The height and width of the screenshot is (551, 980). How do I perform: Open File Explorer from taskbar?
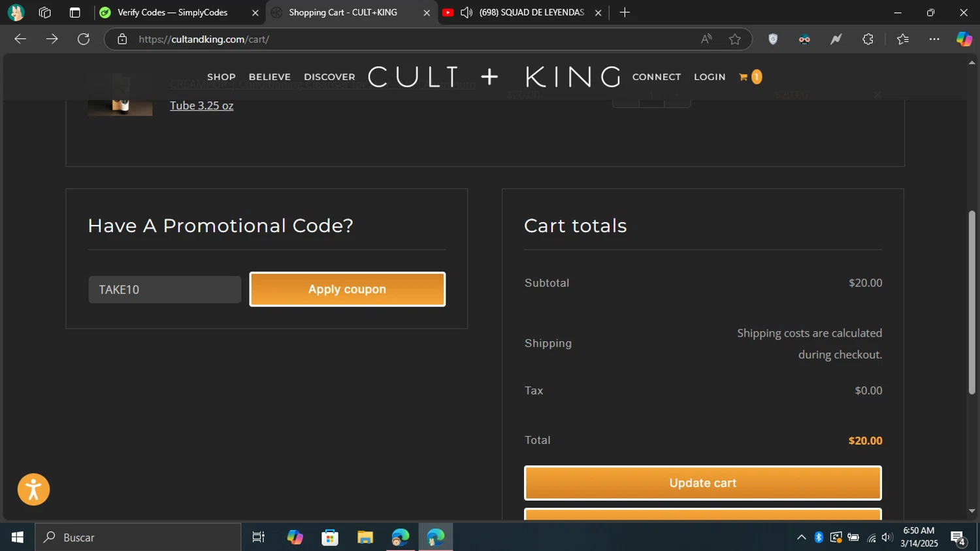click(x=365, y=537)
